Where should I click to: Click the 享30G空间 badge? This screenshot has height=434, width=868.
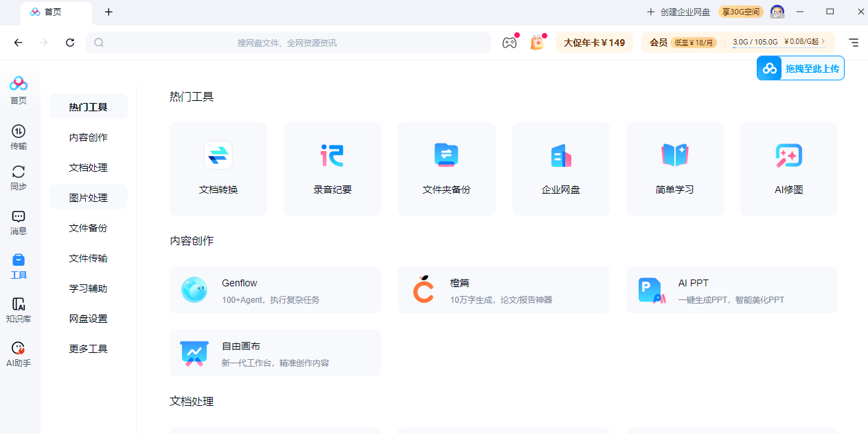click(741, 12)
